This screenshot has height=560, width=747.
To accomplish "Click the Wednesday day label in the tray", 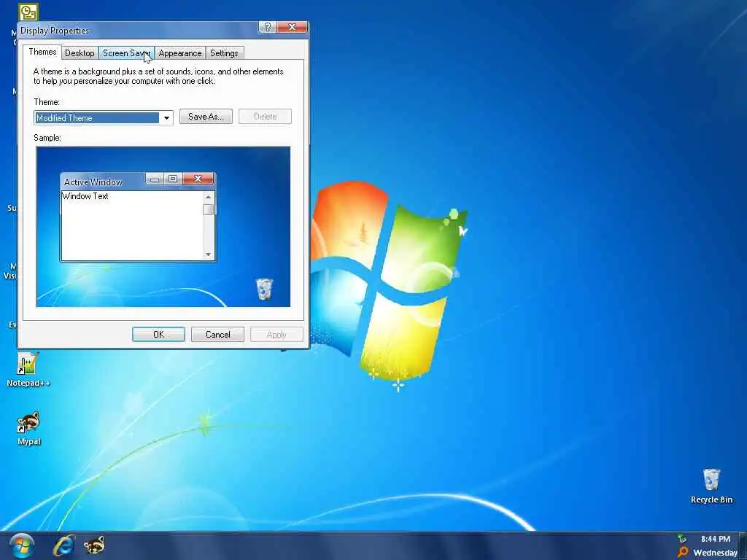I will pyautogui.click(x=715, y=553).
